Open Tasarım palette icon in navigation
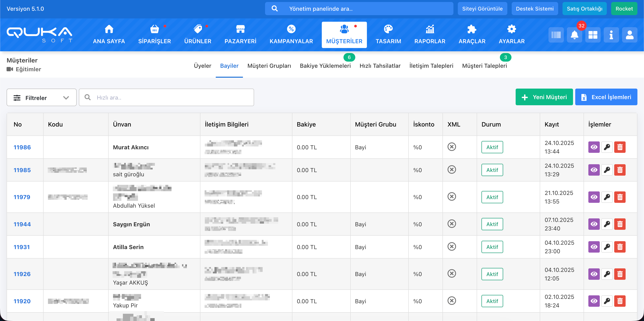Image resolution: width=644 pixels, height=321 pixels. click(x=388, y=30)
